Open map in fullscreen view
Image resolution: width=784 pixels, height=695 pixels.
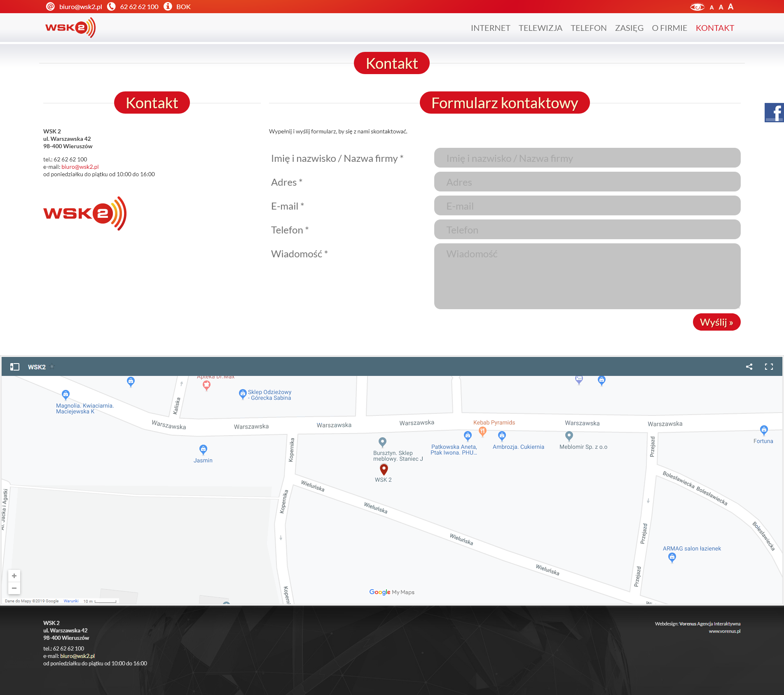(x=769, y=366)
